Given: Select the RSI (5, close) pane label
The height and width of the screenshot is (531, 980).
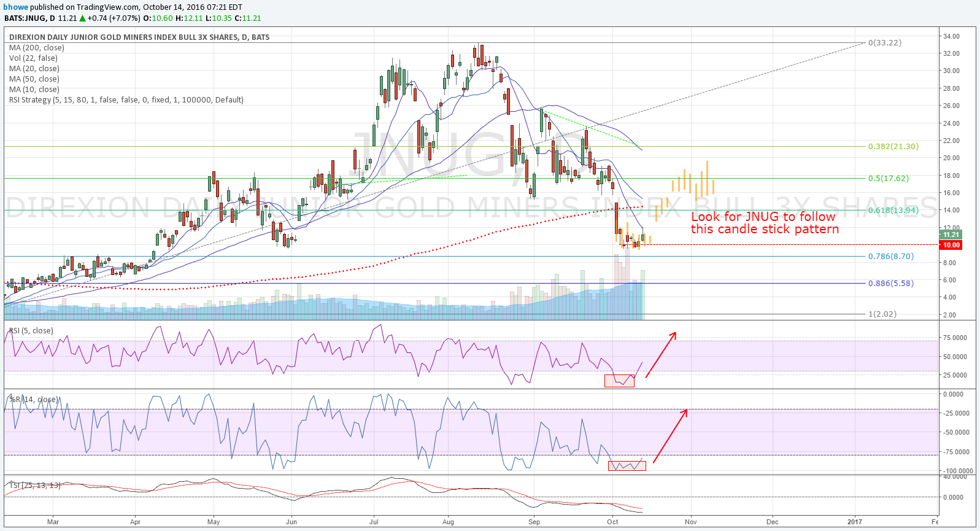Looking at the screenshot, I should pos(31,331).
